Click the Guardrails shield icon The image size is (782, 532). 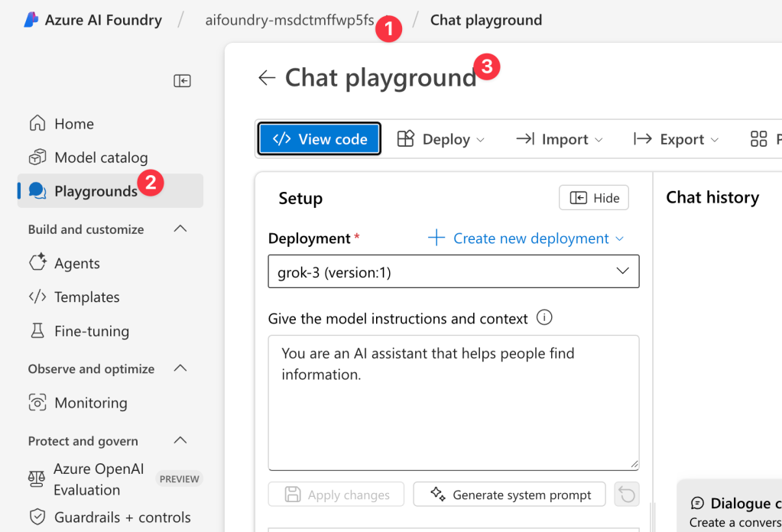37,517
